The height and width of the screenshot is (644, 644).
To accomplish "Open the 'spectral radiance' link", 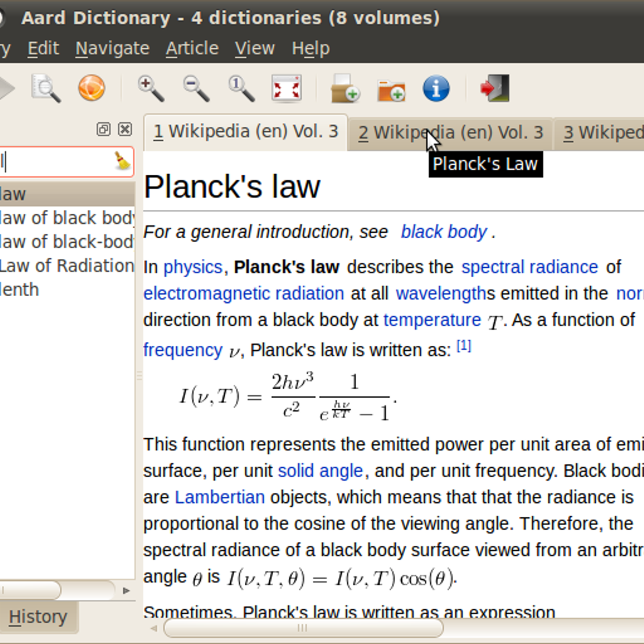I will [x=530, y=267].
